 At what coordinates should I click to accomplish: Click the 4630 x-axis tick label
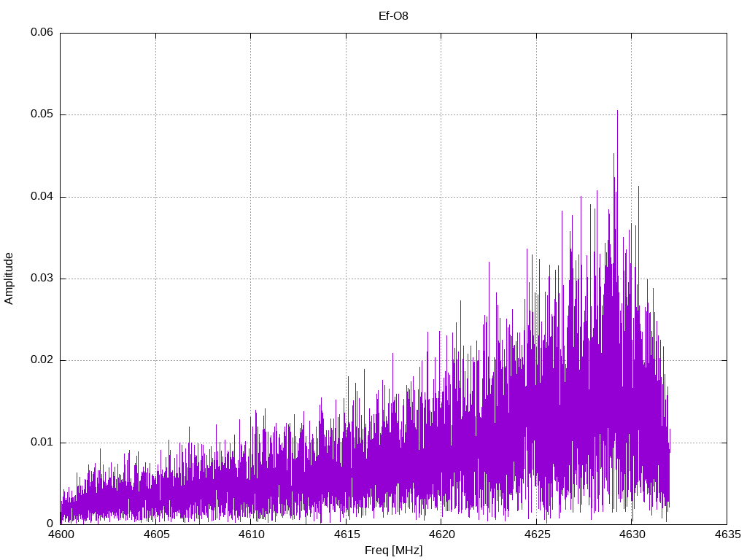click(632, 534)
